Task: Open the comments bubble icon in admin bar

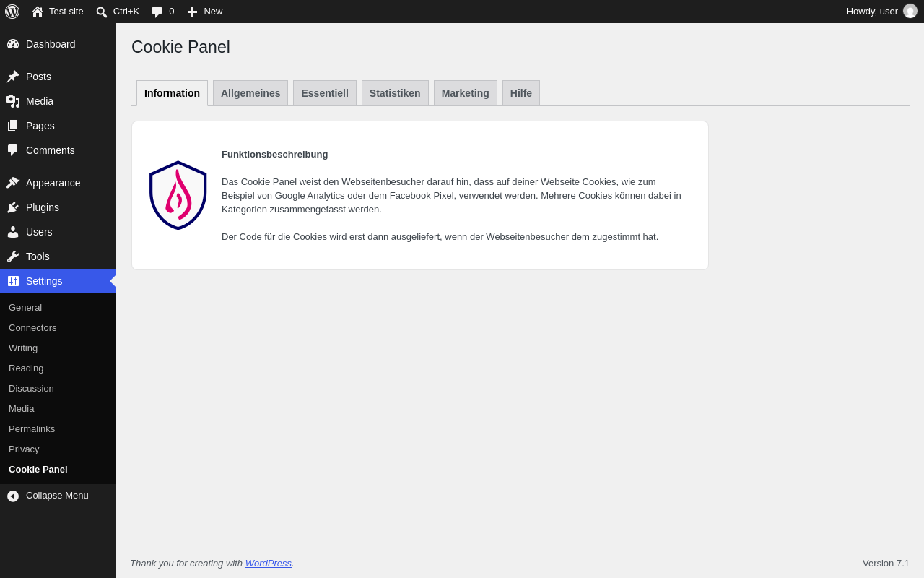Action: pos(157,12)
